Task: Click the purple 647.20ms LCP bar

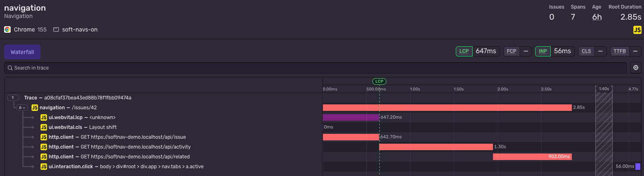Action: point(351,117)
